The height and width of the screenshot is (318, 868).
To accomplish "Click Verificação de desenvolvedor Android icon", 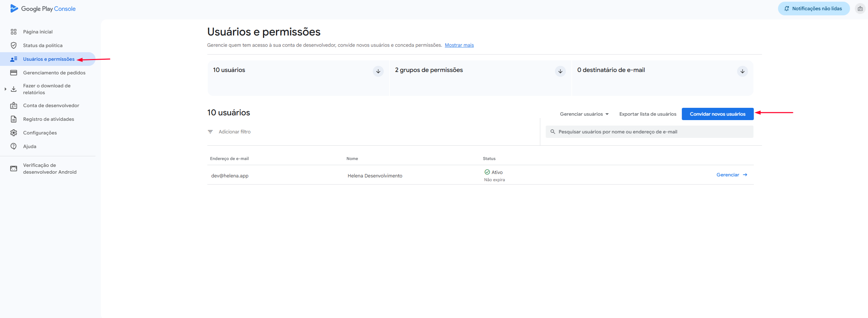I will point(14,169).
